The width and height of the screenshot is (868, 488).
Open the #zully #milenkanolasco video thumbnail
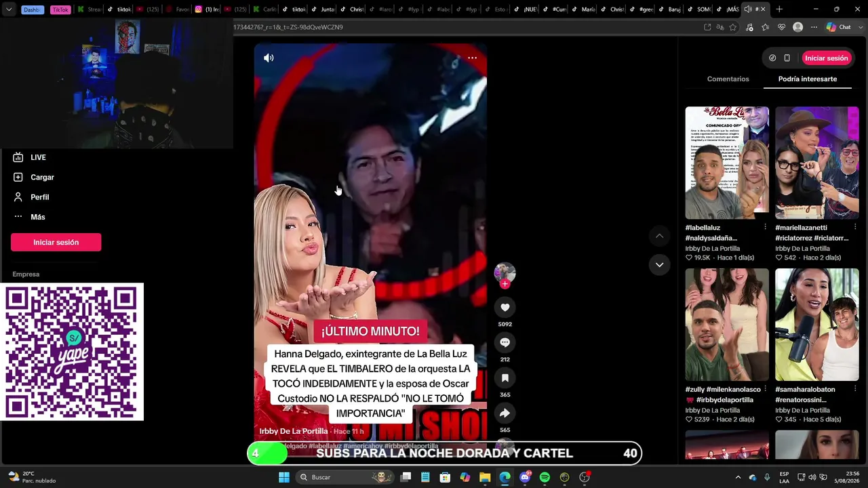tap(727, 325)
